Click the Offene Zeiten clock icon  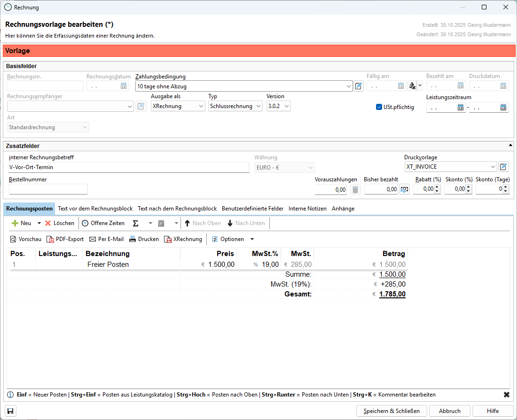pos(85,223)
